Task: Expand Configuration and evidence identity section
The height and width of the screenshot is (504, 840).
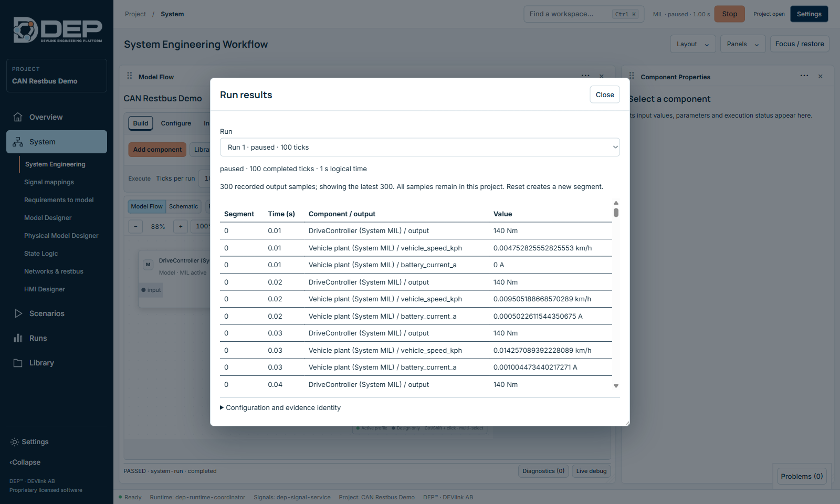Action: tap(280, 408)
